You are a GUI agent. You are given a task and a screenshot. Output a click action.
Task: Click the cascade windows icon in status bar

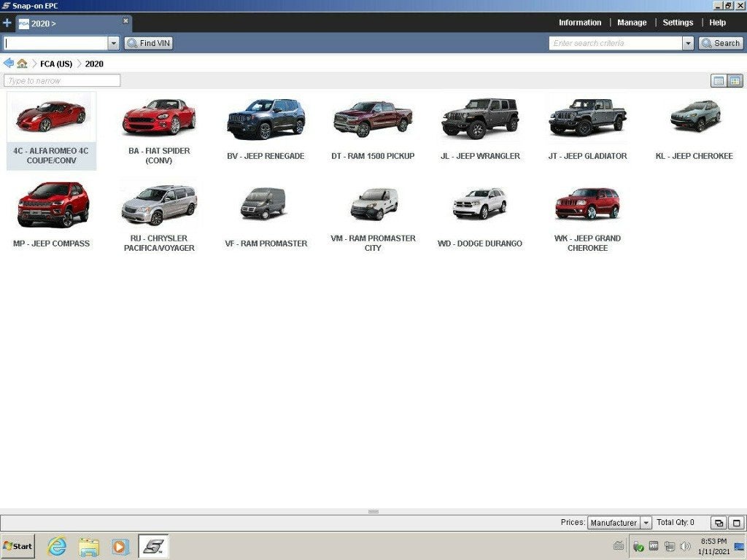coord(719,523)
